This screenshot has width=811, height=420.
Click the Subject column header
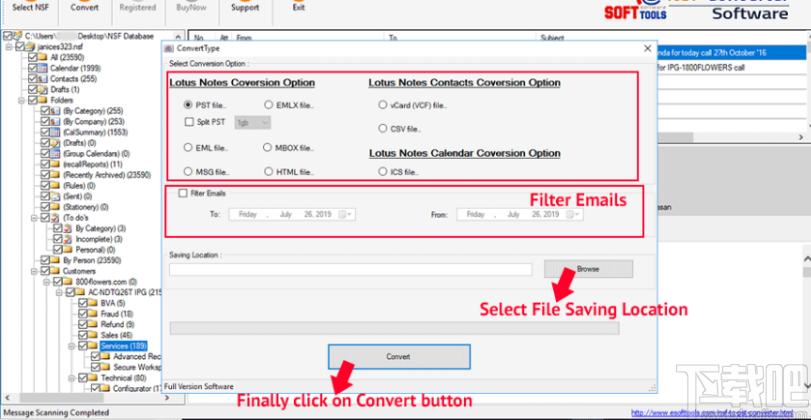pos(552,38)
